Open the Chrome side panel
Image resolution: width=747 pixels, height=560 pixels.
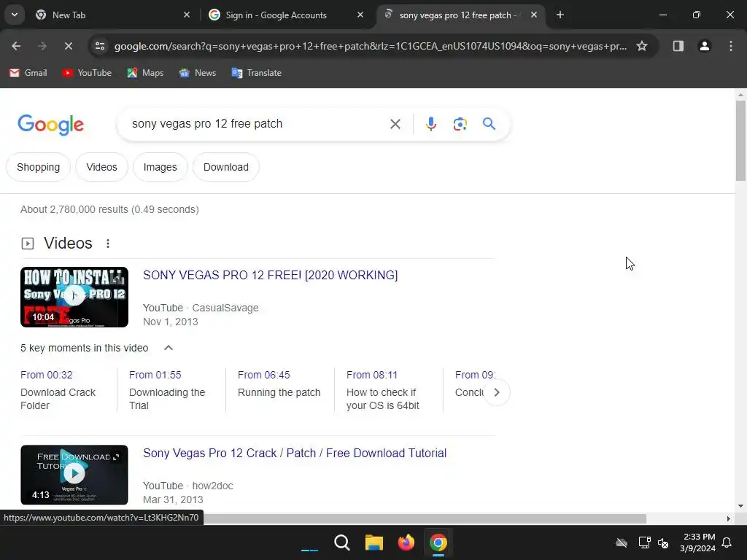pyautogui.click(x=678, y=46)
